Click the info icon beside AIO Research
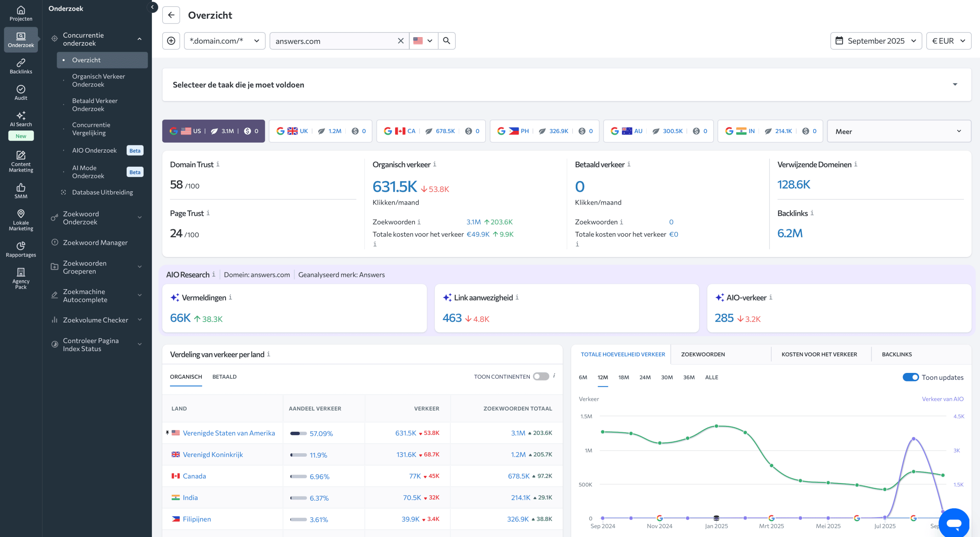This screenshot has width=980, height=537. [x=214, y=274]
